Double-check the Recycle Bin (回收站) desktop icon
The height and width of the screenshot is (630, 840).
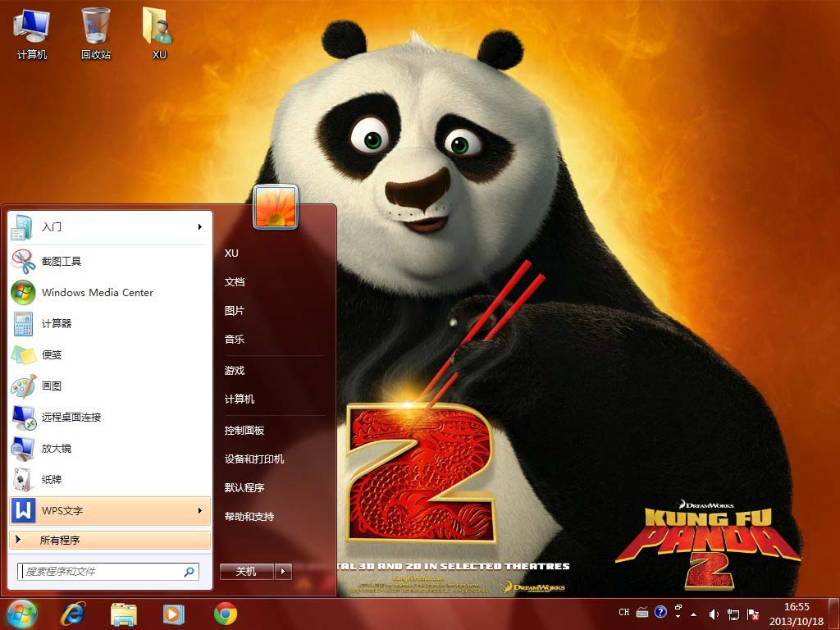click(96, 33)
